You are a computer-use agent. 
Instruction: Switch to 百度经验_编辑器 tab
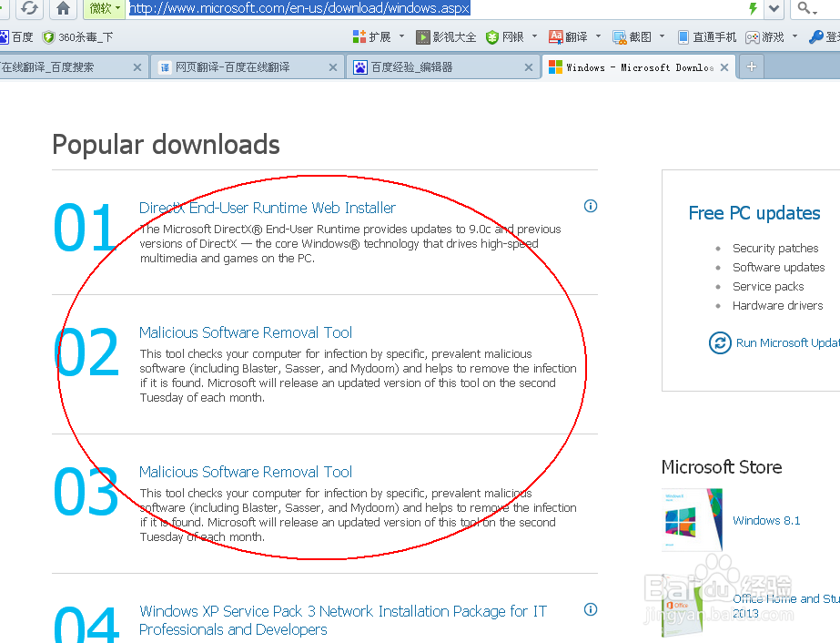[442, 67]
